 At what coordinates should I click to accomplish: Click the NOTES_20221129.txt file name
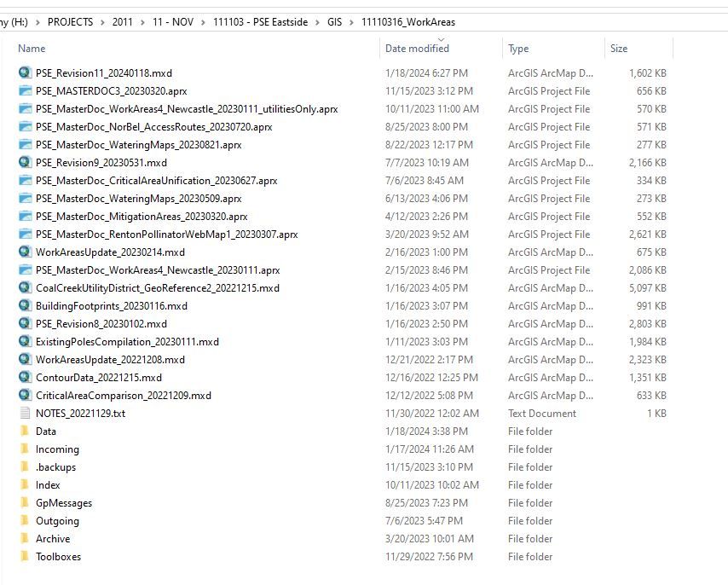point(80,414)
